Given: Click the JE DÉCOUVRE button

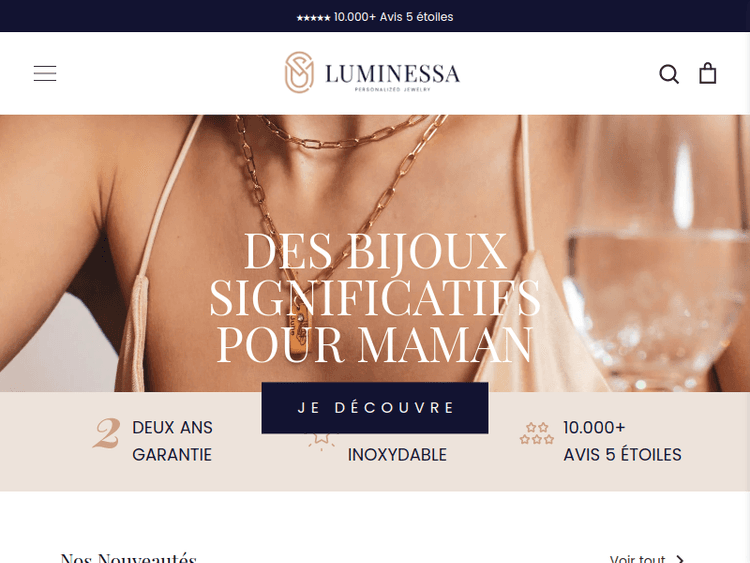Looking at the screenshot, I should coord(375,408).
